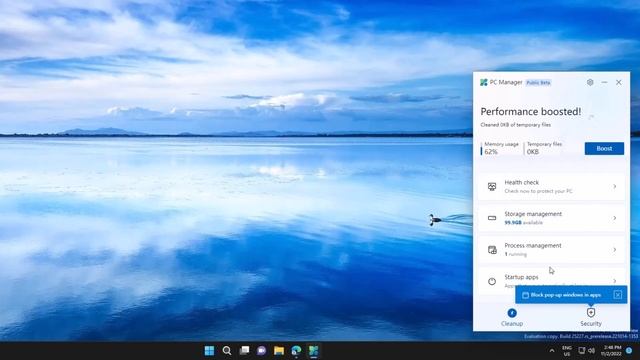Open the notification badge in the tray

pyautogui.click(x=629, y=351)
